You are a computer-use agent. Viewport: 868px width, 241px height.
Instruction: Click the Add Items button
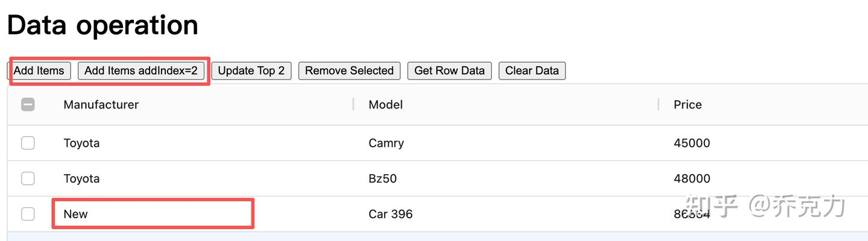[39, 70]
